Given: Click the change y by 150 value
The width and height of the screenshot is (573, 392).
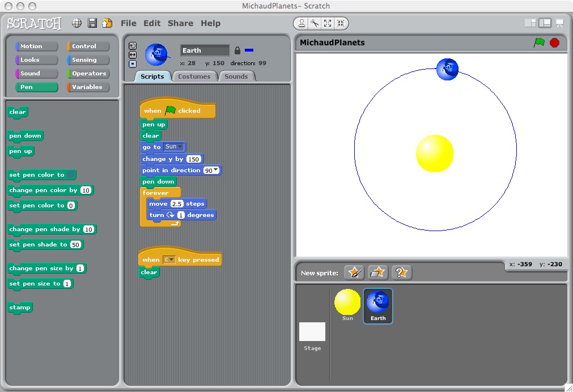Looking at the screenshot, I should tap(193, 159).
